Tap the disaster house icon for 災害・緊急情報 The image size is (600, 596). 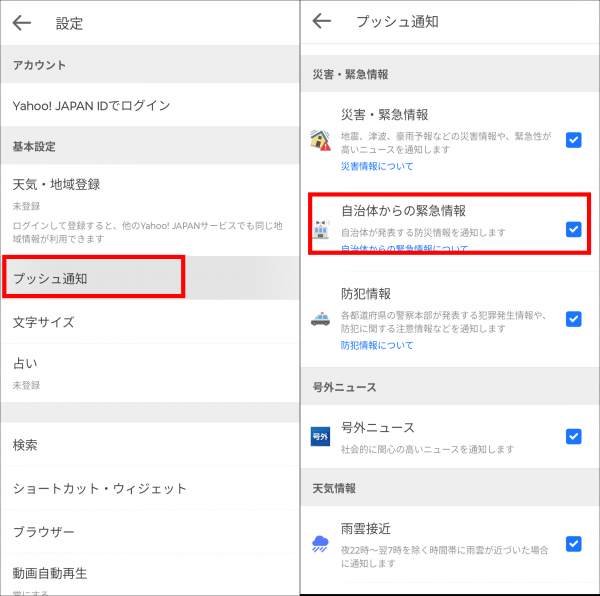click(320, 140)
